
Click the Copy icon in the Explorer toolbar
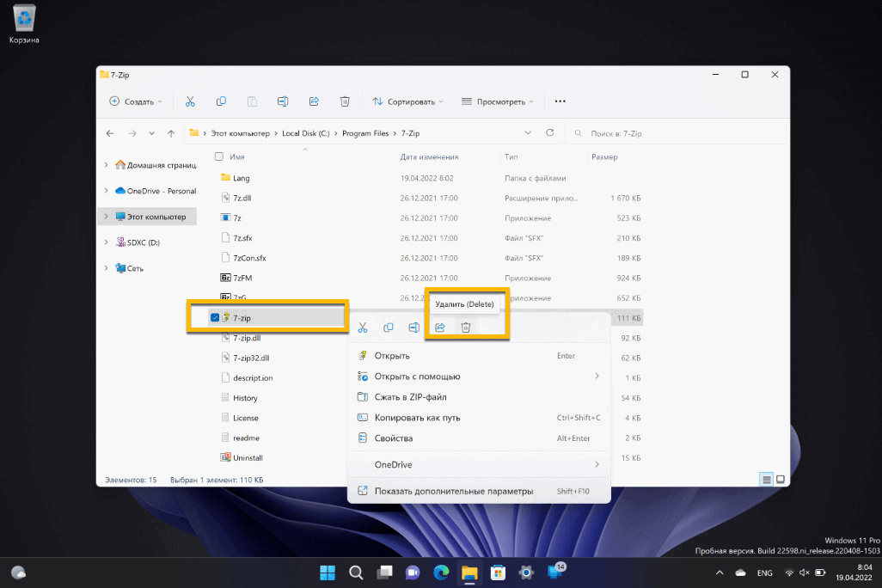tap(221, 101)
